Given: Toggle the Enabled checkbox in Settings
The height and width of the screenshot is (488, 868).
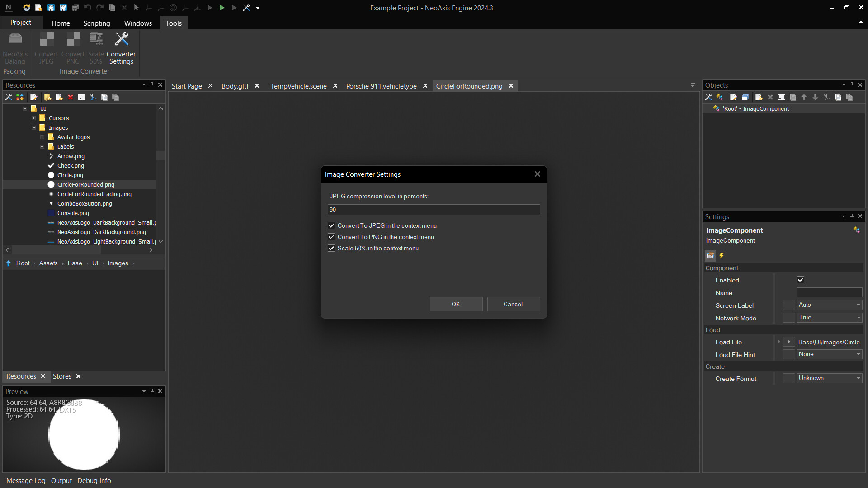Looking at the screenshot, I should coord(801,280).
